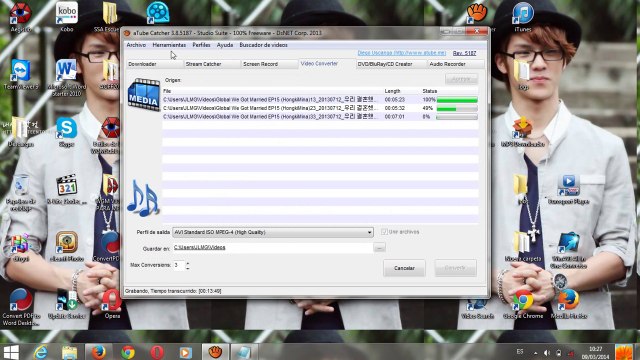Viewport: 640px width, 360px height.
Task: Click the Opera desktop shortcut
Action: tap(112, 304)
